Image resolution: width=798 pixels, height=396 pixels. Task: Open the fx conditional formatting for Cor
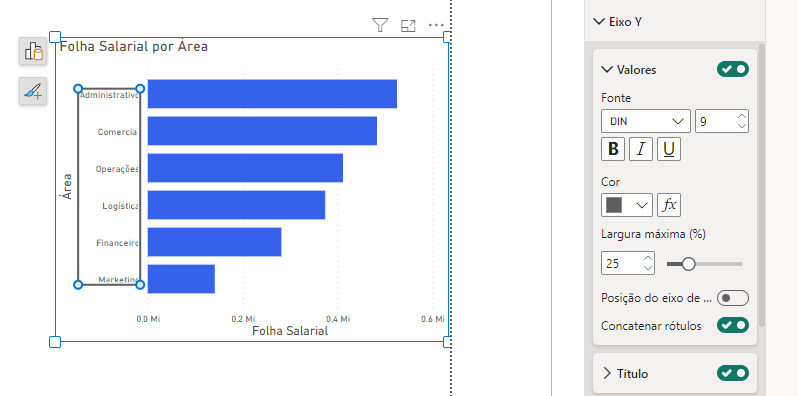[669, 205]
